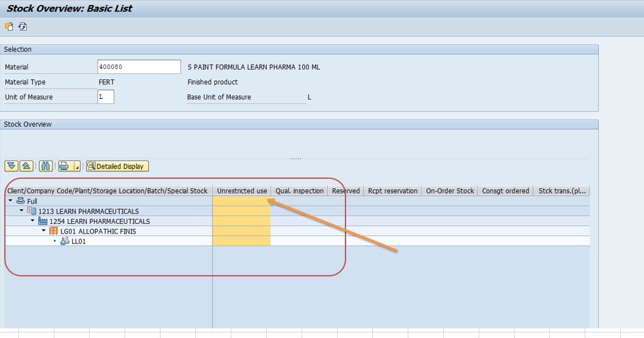
Task: Collapse the 1213 LEARN PHARMACEUTICALS company node
Action: point(21,210)
